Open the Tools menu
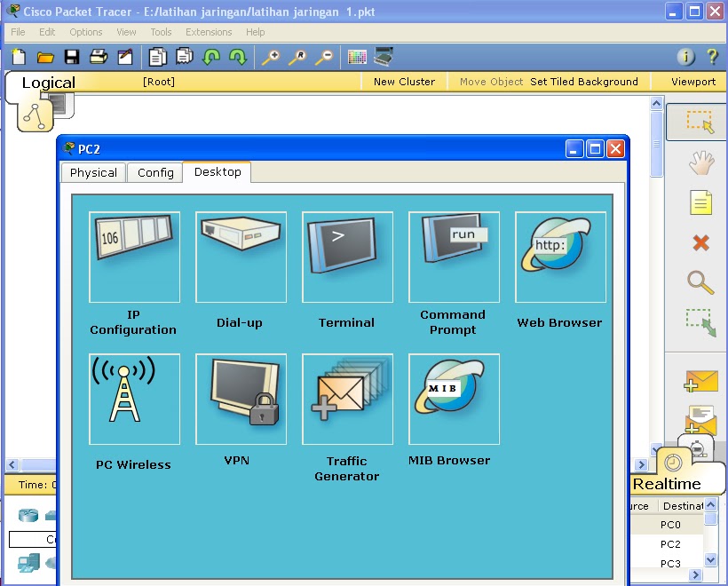The image size is (728, 586). pyautogui.click(x=161, y=32)
